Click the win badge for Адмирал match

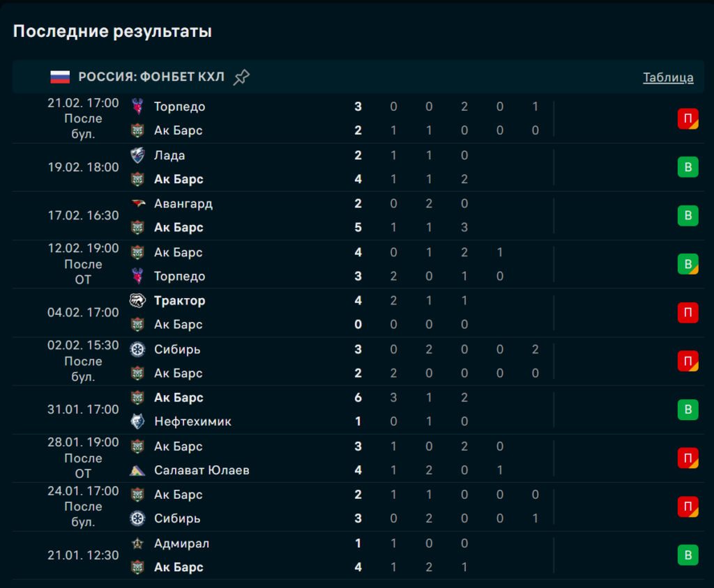pyautogui.click(x=688, y=555)
